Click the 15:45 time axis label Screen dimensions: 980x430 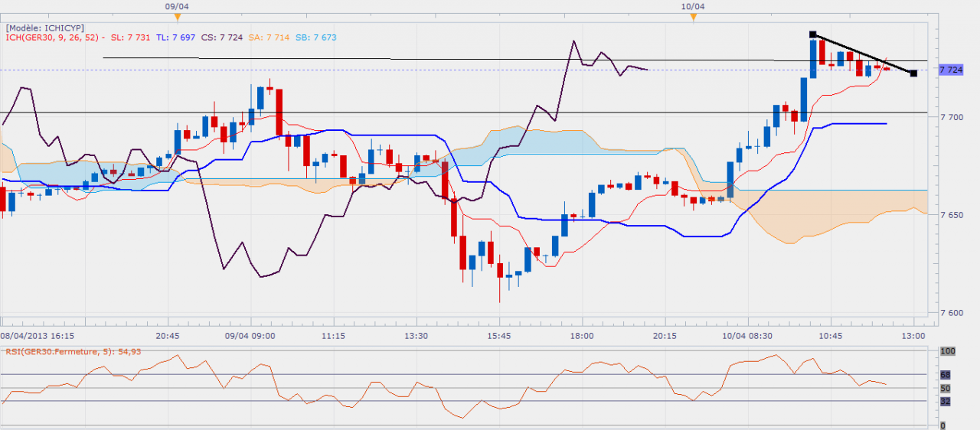498,336
